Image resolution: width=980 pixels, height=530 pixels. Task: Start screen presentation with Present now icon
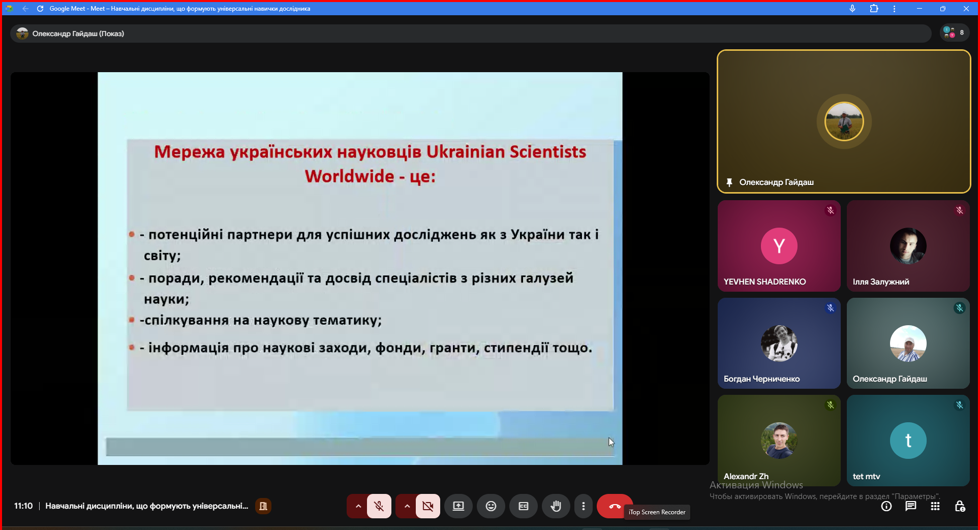(458, 506)
